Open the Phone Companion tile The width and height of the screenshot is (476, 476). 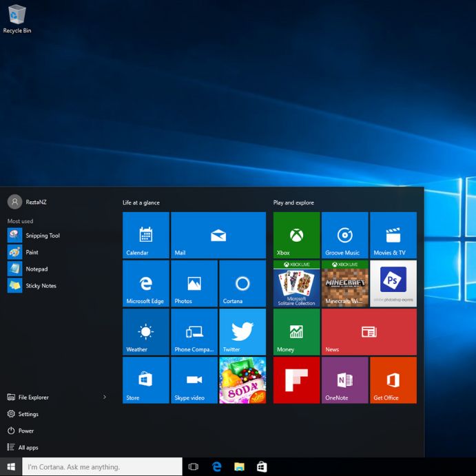pos(194,332)
